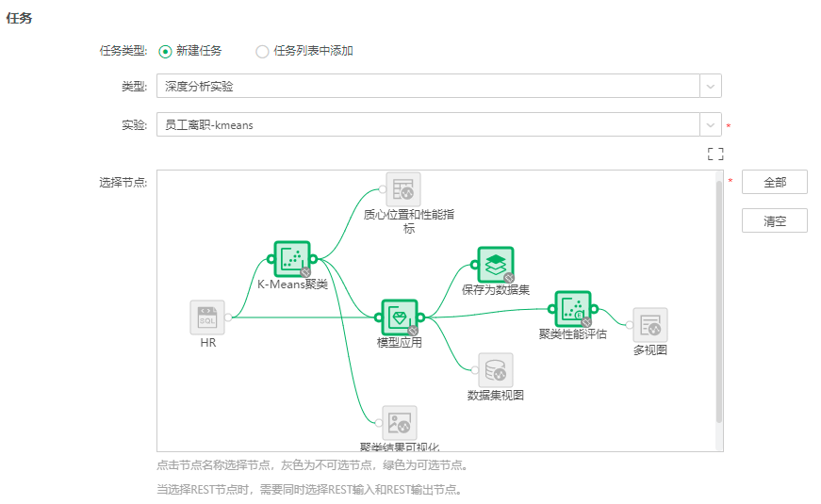Expand node canvas to fullscreen
The height and width of the screenshot is (504, 821).
click(x=715, y=154)
